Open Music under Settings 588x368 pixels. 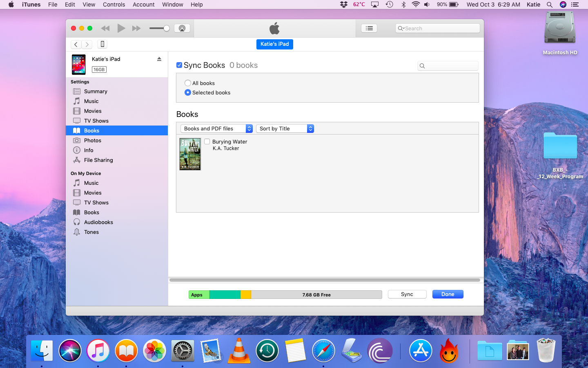point(117,101)
